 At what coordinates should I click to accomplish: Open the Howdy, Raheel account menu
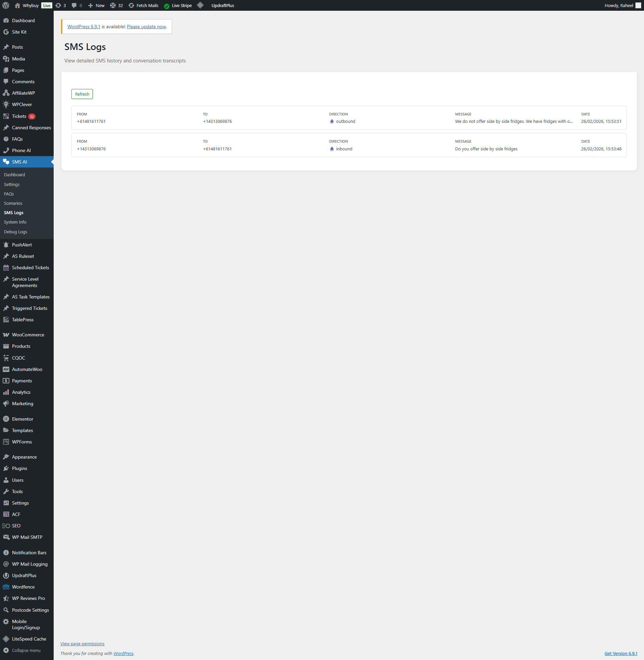tap(619, 5)
